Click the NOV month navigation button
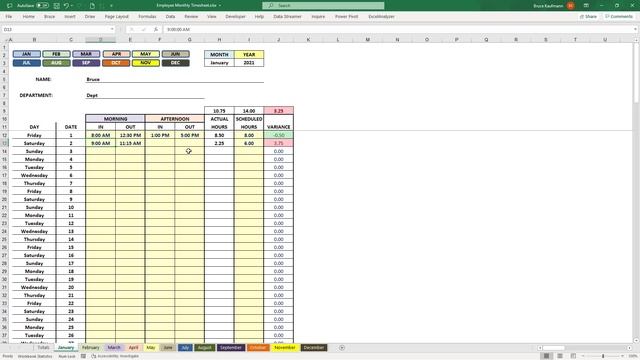Viewport: 640px width, 360px height. click(x=146, y=63)
